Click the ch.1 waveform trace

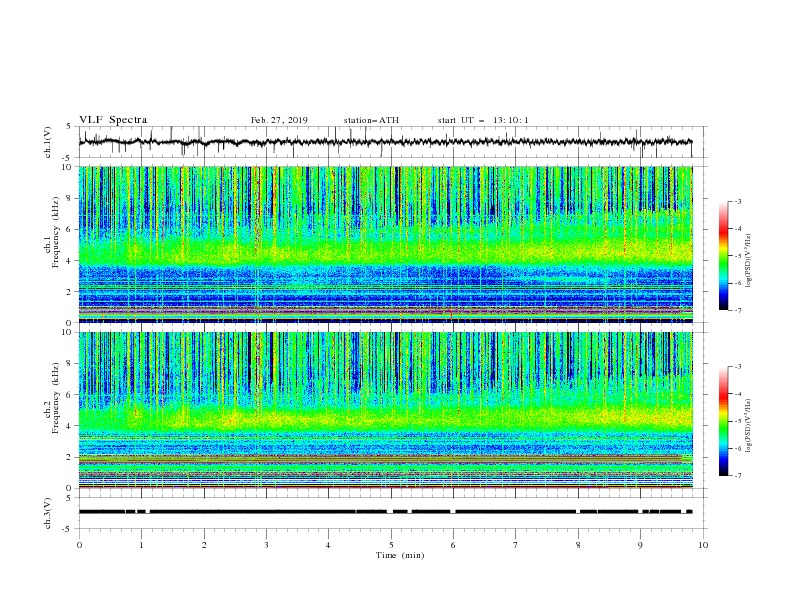pyautogui.click(x=385, y=142)
